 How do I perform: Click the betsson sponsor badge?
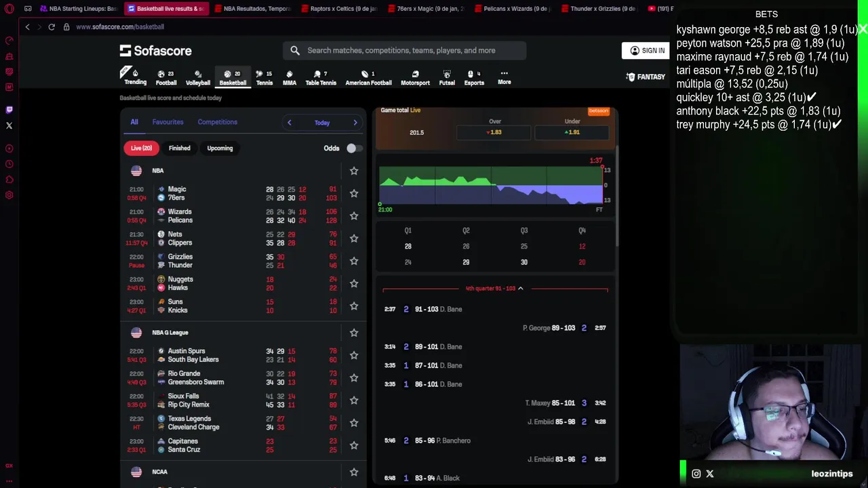tap(598, 110)
